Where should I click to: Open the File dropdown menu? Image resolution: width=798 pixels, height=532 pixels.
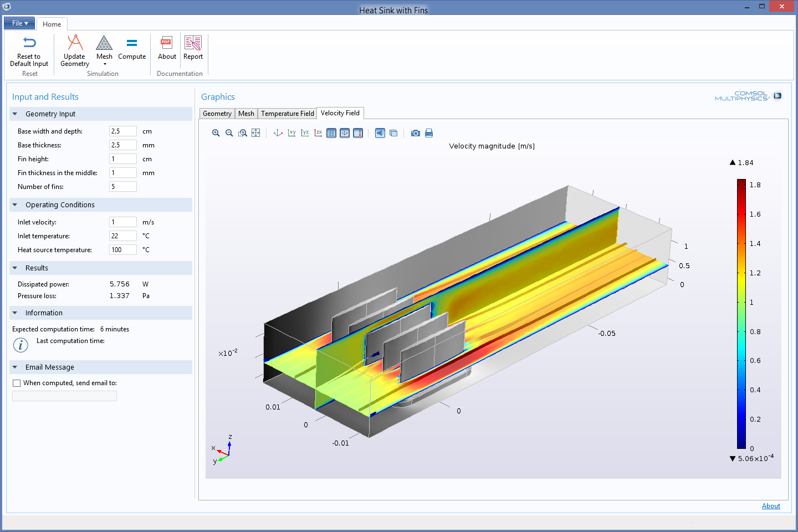[x=19, y=23]
